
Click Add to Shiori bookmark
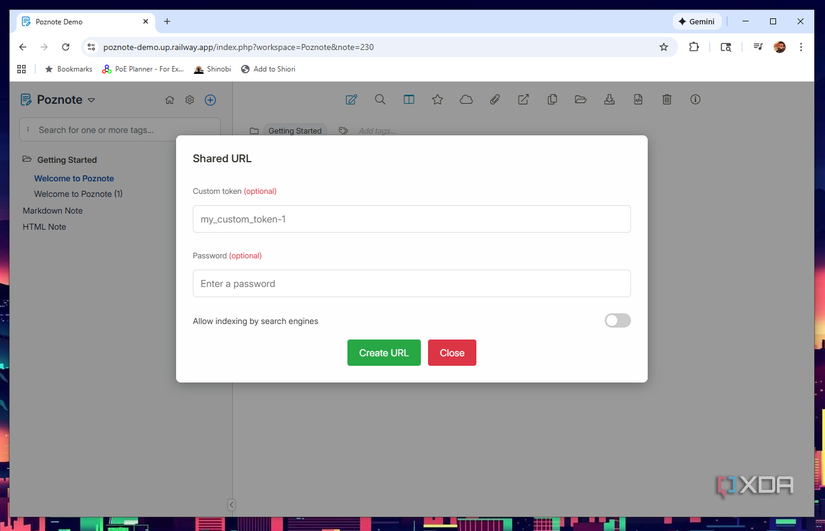(268, 69)
